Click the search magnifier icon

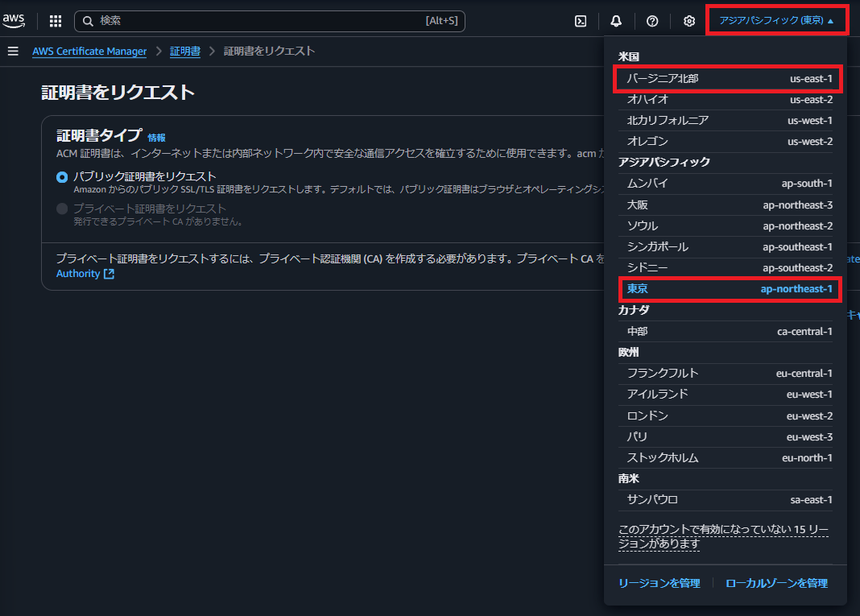[x=88, y=21]
